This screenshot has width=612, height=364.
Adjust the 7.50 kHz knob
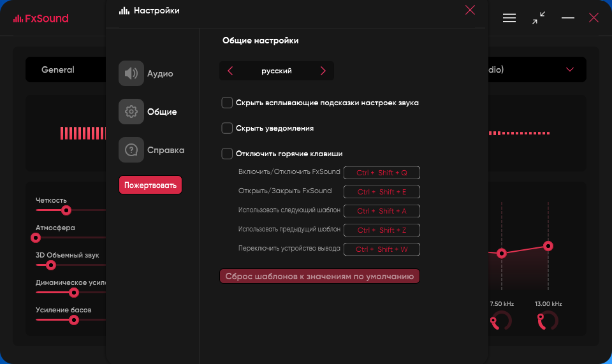click(x=501, y=321)
